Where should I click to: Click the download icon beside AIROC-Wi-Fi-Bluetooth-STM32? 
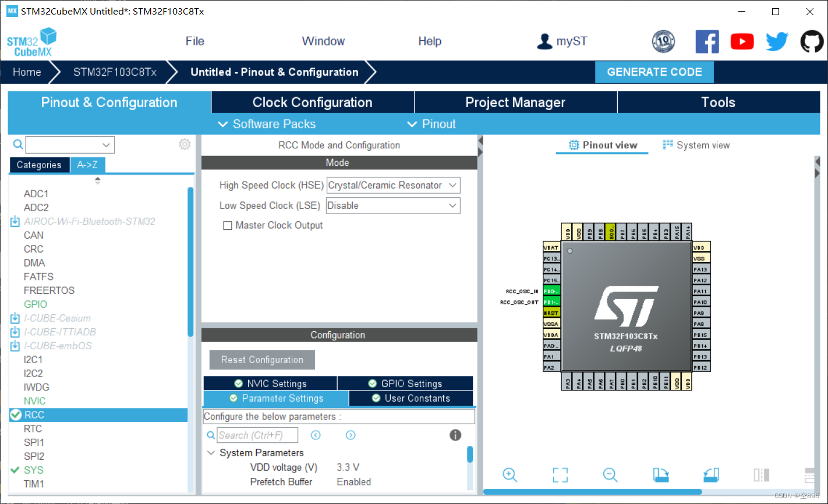pos(15,221)
